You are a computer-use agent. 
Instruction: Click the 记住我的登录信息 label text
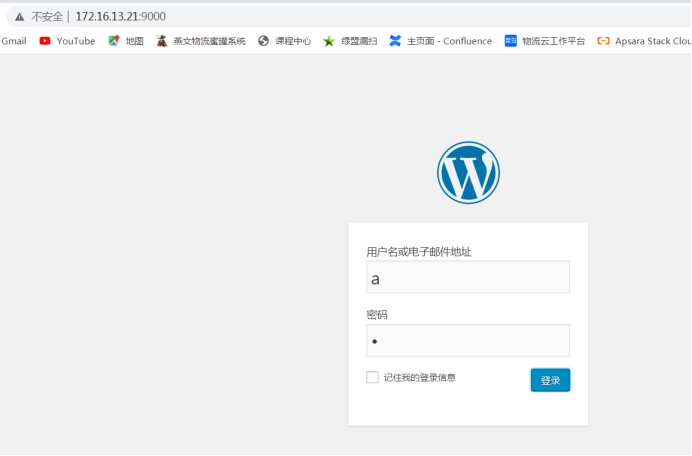(x=420, y=377)
